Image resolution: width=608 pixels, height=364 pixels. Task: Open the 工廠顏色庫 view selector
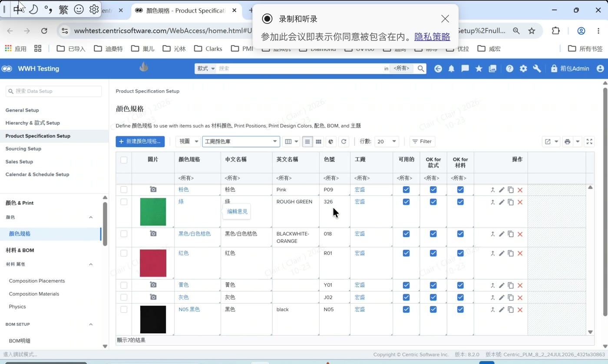pyautogui.click(x=241, y=141)
